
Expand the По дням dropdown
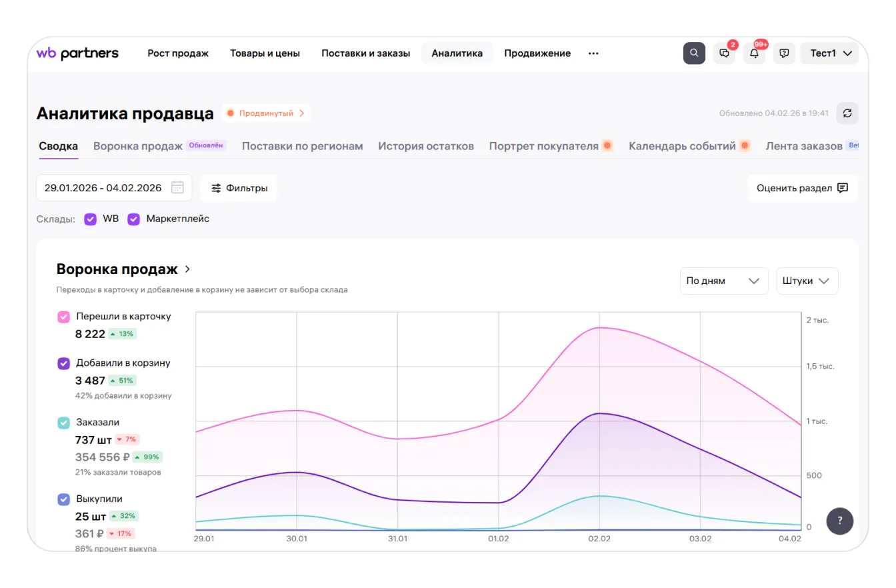click(x=723, y=281)
